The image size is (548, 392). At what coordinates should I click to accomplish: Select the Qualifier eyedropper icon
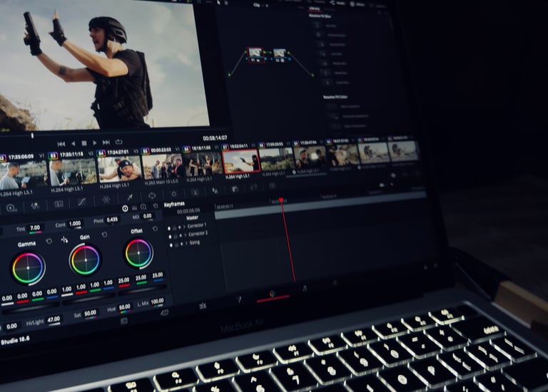click(x=130, y=197)
